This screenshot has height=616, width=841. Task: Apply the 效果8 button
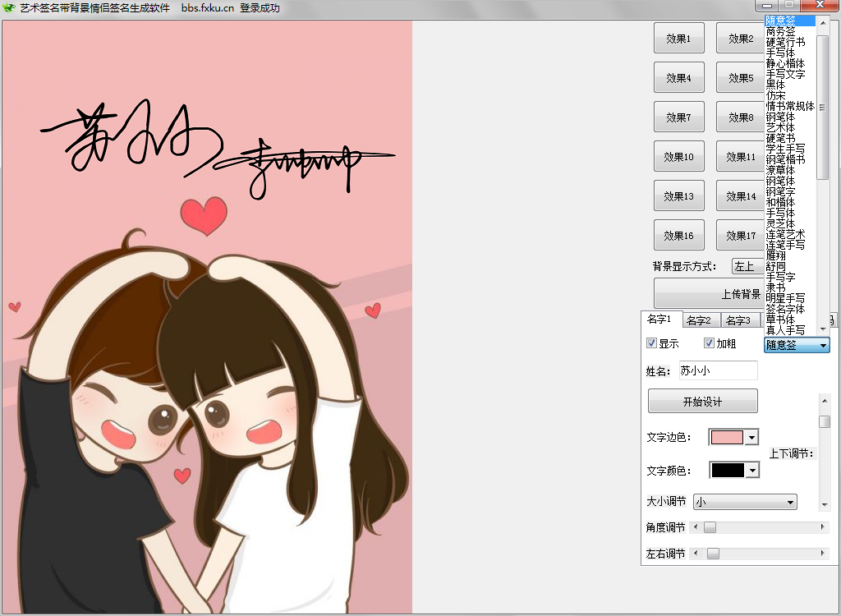[x=741, y=117]
